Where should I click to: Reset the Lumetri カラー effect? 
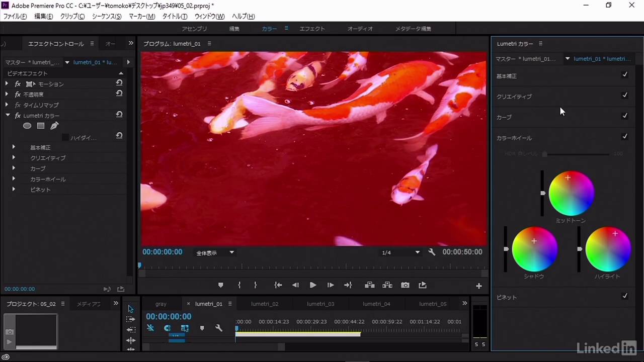click(x=119, y=115)
